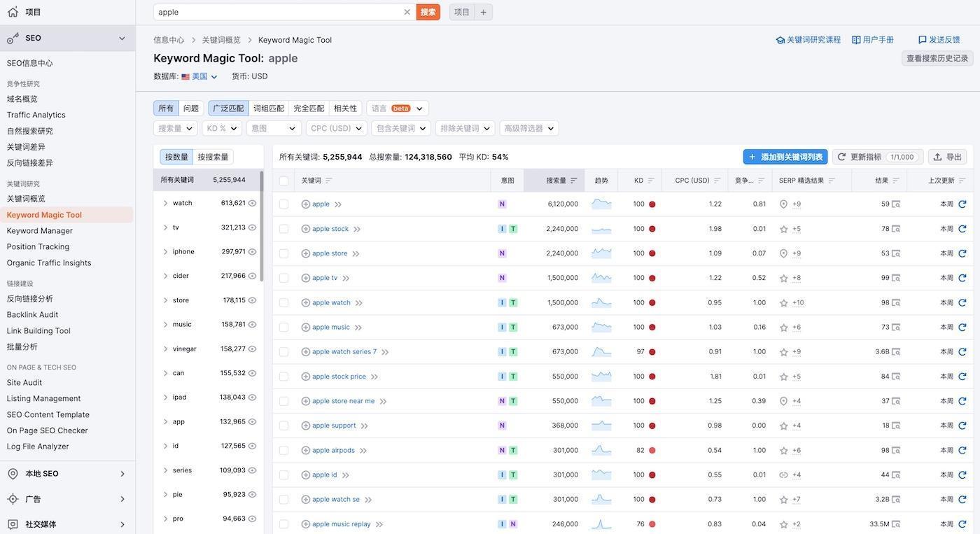Open SERP results for apple airpods
Image resolution: width=980 pixels, height=534 pixels.
pos(896,450)
